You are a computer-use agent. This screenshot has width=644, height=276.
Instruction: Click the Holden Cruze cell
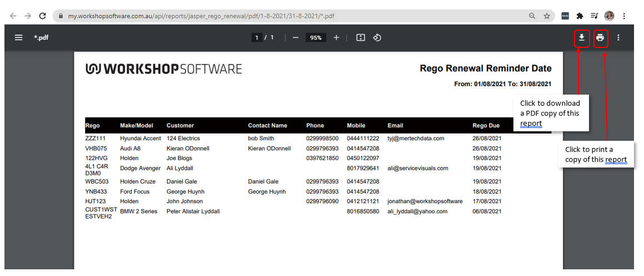[139, 181]
